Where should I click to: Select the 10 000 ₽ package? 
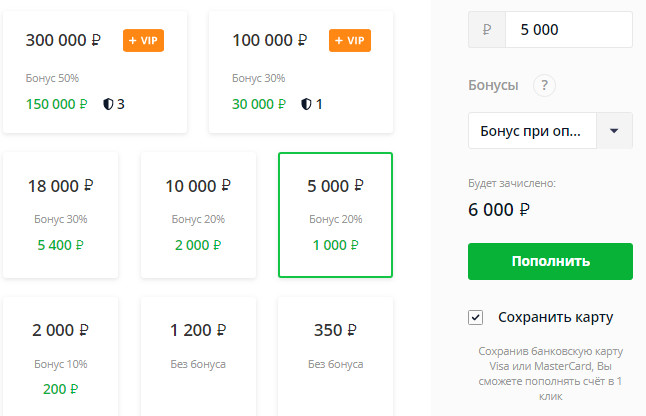coord(198,215)
